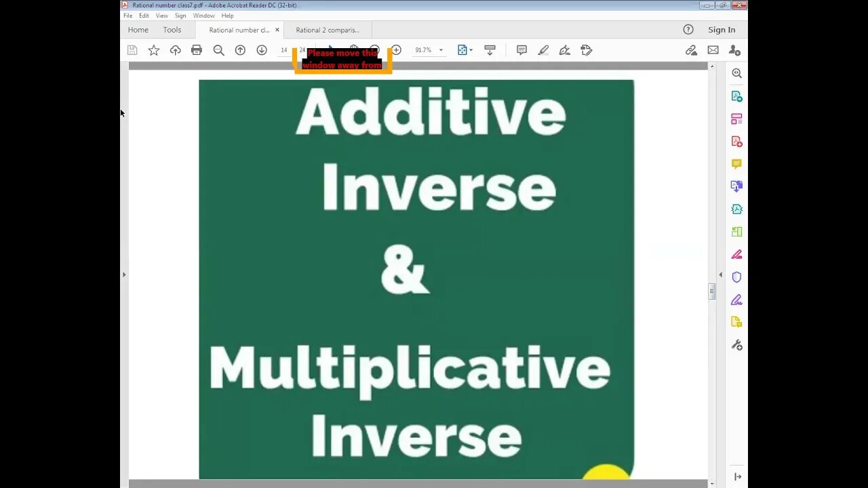This screenshot has width=868, height=488.
Task: Close the Rational number cl... tab
Action: (x=277, y=30)
